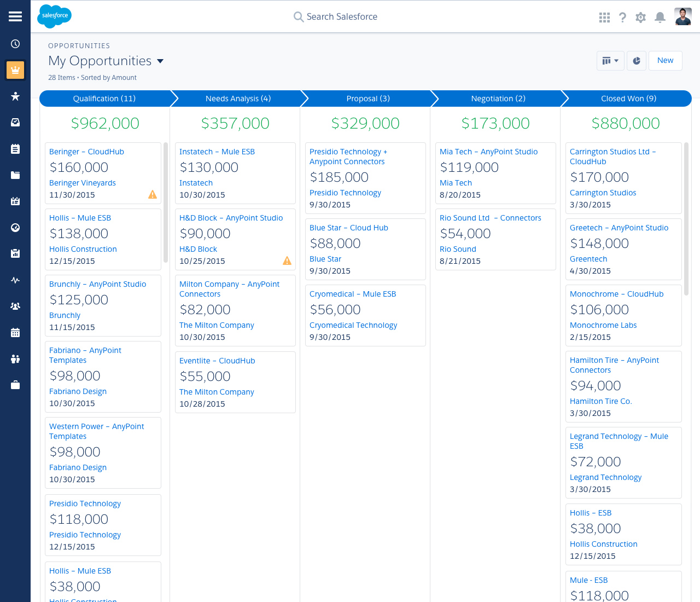Open the Brunchly – AnyPoint Studio opportunity link
Viewport: 700px width, 602px height.
(x=97, y=284)
